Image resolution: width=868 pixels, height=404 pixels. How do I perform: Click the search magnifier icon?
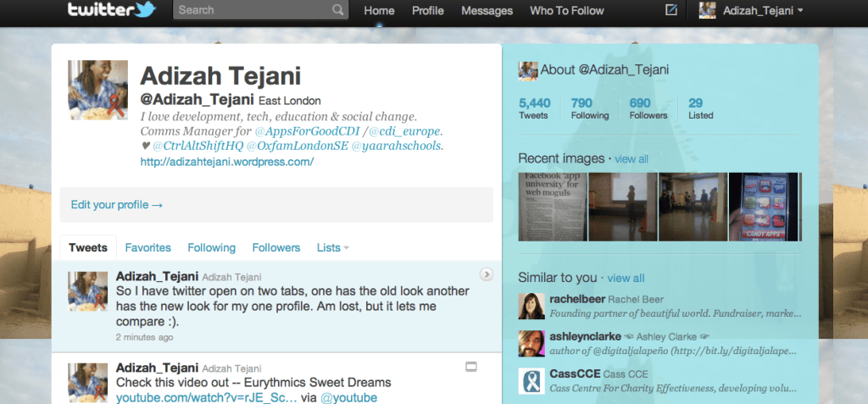coord(337,10)
